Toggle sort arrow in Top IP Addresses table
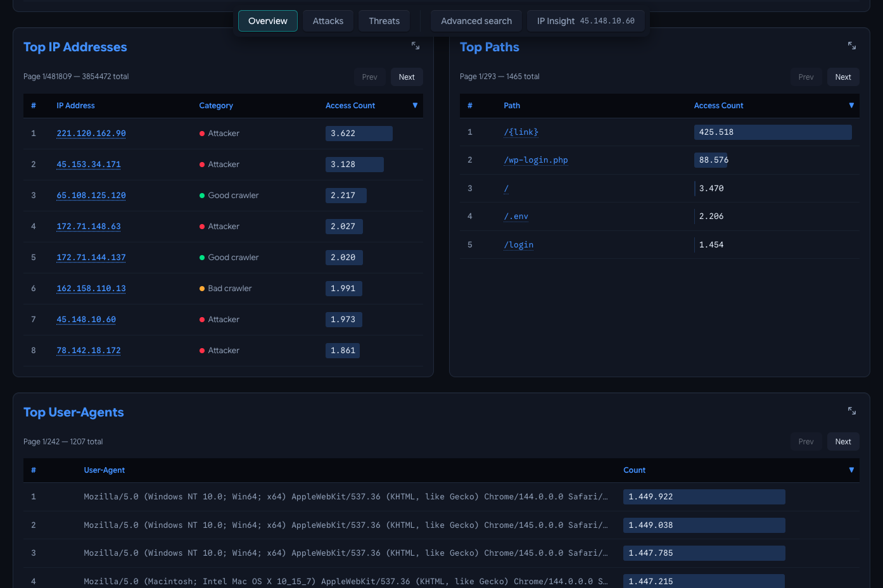This screenshot has height=588, width=883. (x=415, y=106)
